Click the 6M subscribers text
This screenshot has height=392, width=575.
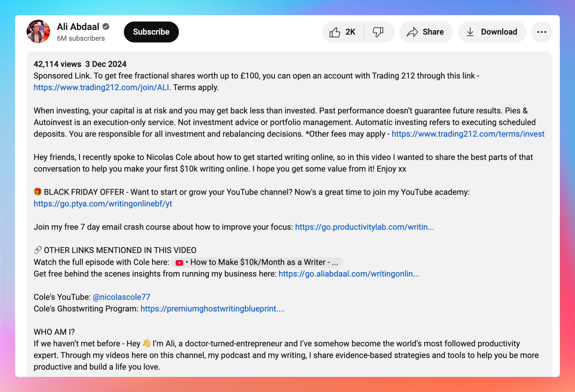pyautogui.click(x=81, y=39)
